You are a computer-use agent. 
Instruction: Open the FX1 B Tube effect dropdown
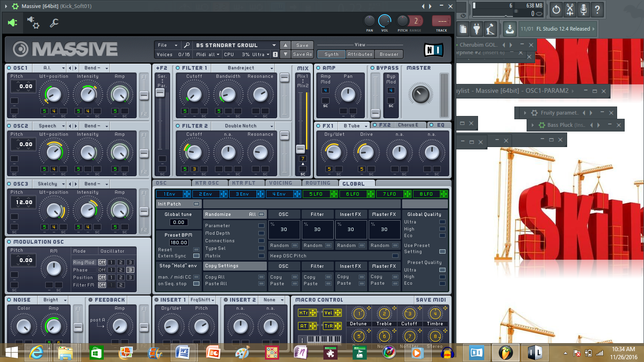[354, 125]
